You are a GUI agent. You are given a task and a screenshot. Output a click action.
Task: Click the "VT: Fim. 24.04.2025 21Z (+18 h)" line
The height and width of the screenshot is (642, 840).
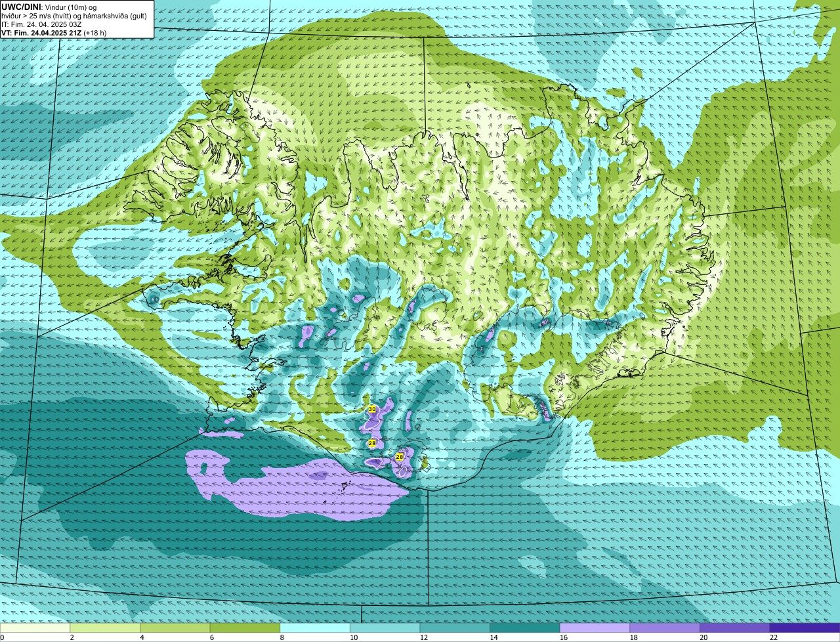tap(54, 32)
